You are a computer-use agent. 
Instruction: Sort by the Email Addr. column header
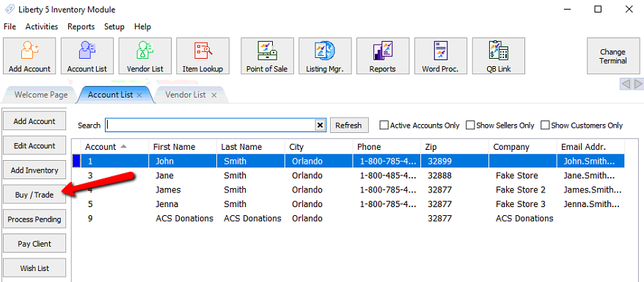(x=590, y=147)
